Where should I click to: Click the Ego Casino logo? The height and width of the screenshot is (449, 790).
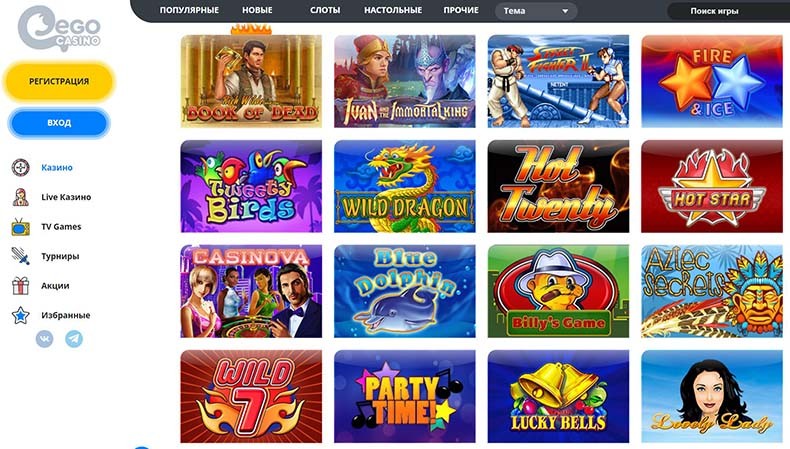[x=59, y=29]
